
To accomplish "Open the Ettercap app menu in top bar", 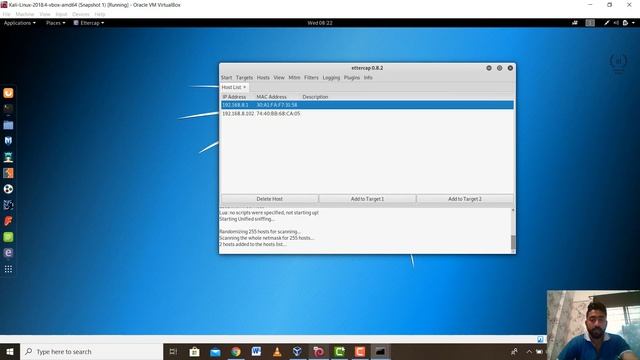I will (89, 23).
